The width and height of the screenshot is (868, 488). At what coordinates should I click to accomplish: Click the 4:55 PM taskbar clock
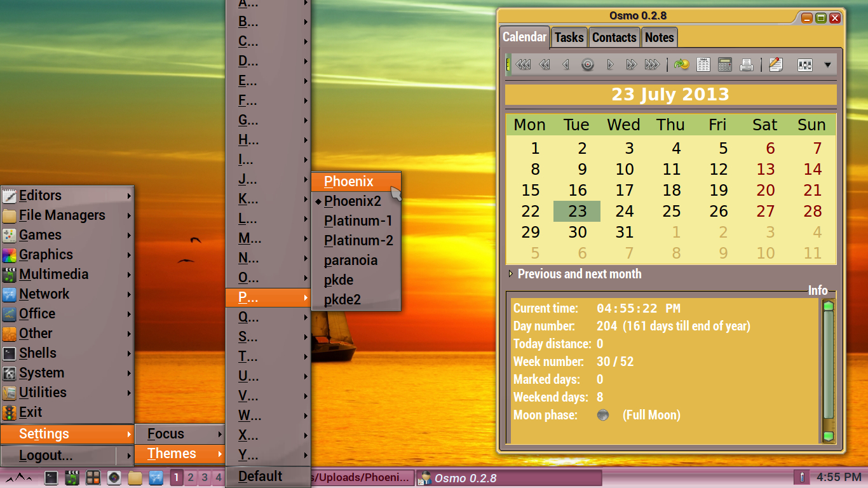(839, 477)
